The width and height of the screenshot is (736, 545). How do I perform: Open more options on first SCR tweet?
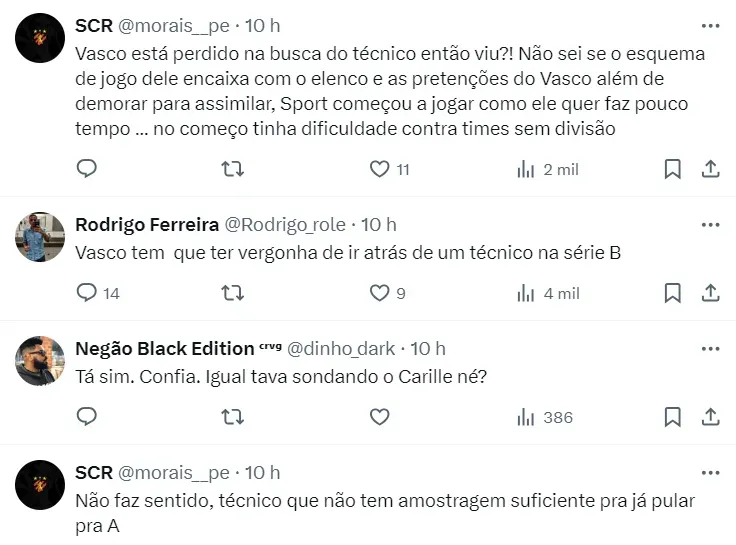pos(710,25)
